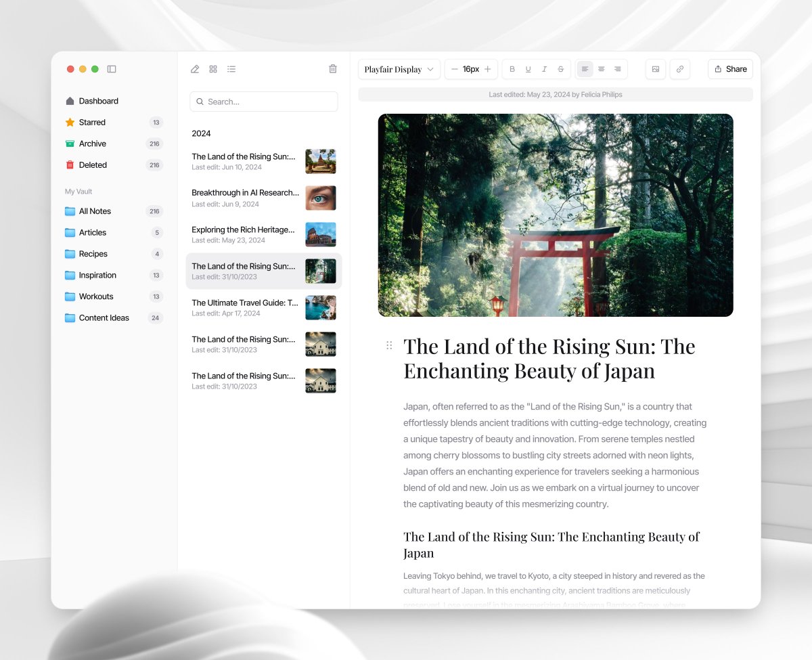The image size is (812, 660).
Task: Open The Ultimate Travel Guide note
Action: pos(264,308)
